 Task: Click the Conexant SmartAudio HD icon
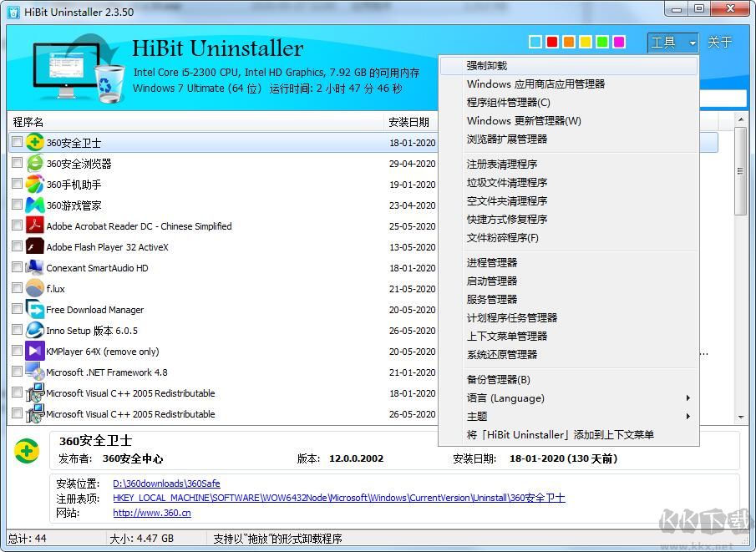(x=35, y=267)
